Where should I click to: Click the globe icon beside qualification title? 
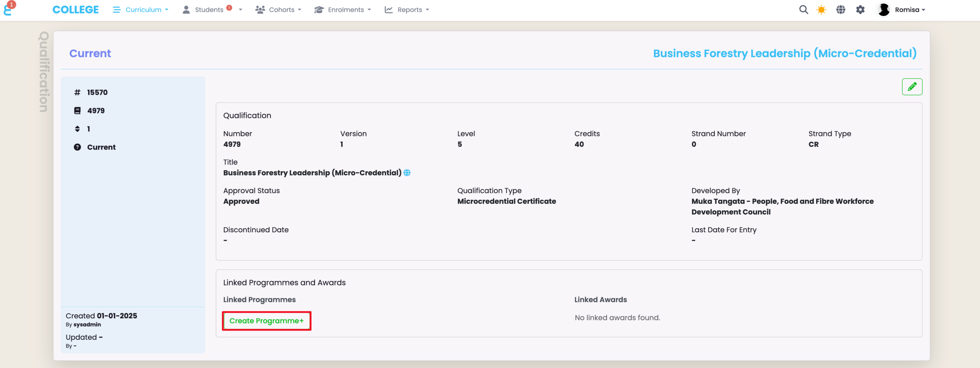407,173
